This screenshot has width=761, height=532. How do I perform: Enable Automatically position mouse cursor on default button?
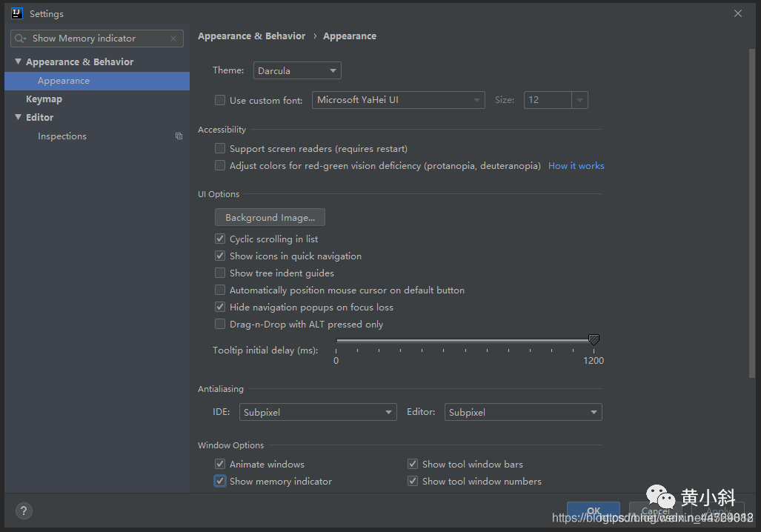pos(220,290)
